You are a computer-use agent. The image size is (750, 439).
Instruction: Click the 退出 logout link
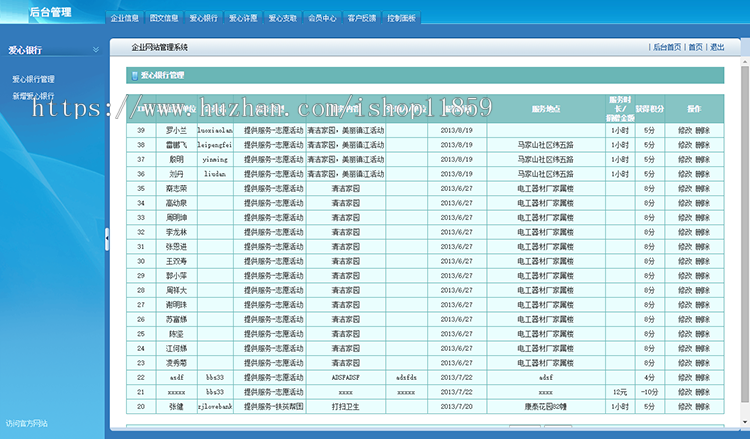[x=717, y=47]
